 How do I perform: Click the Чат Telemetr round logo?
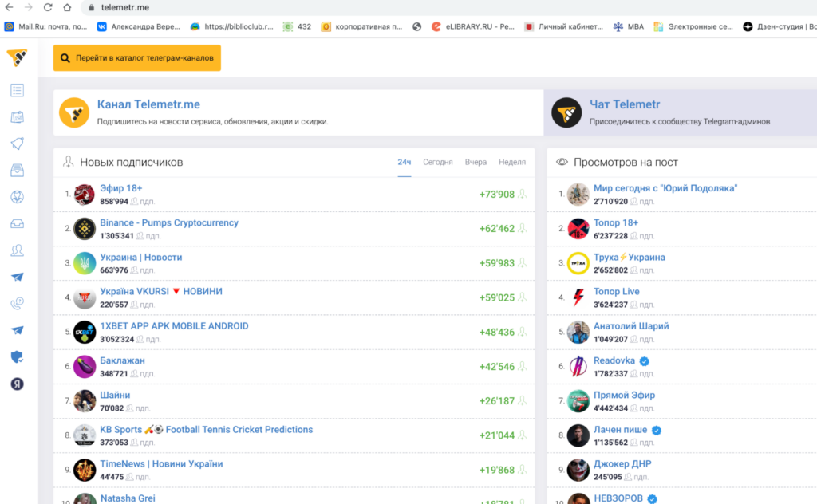coord(566,112)
